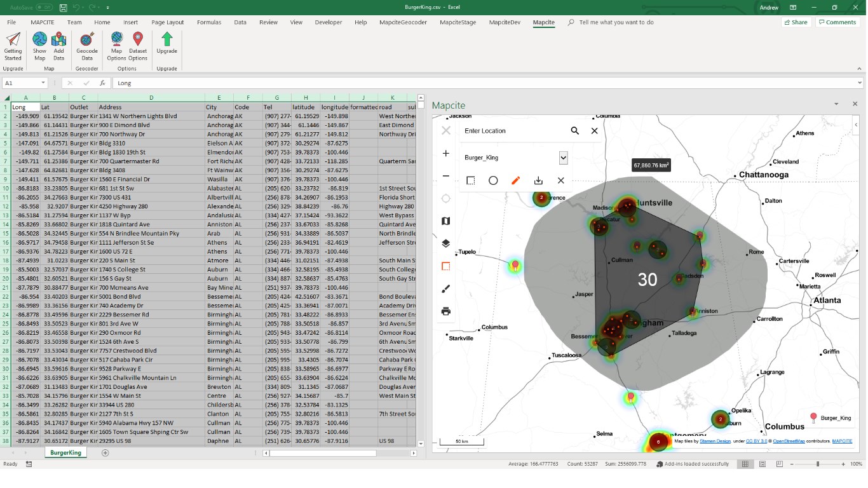Viewport: 868px width, 488px height.
Task: Click the grey X at top of map toolbar
Action: click(x=446, y=130)
